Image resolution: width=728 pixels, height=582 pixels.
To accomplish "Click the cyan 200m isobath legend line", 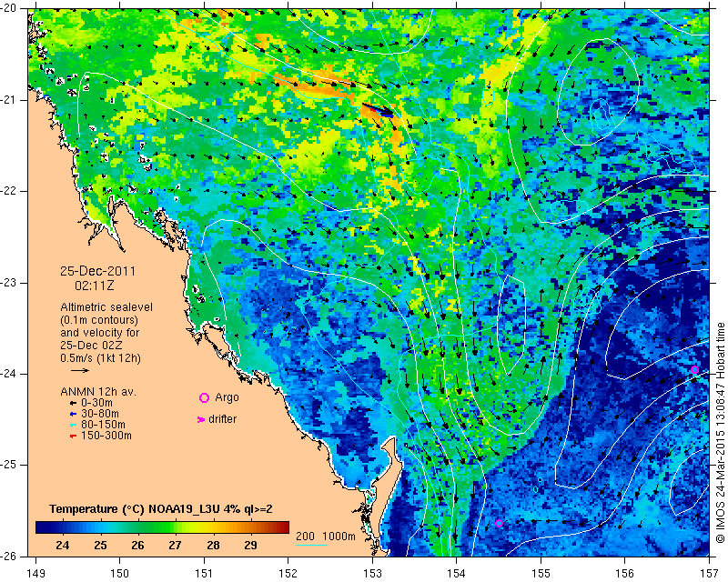I will coord(311,545).
